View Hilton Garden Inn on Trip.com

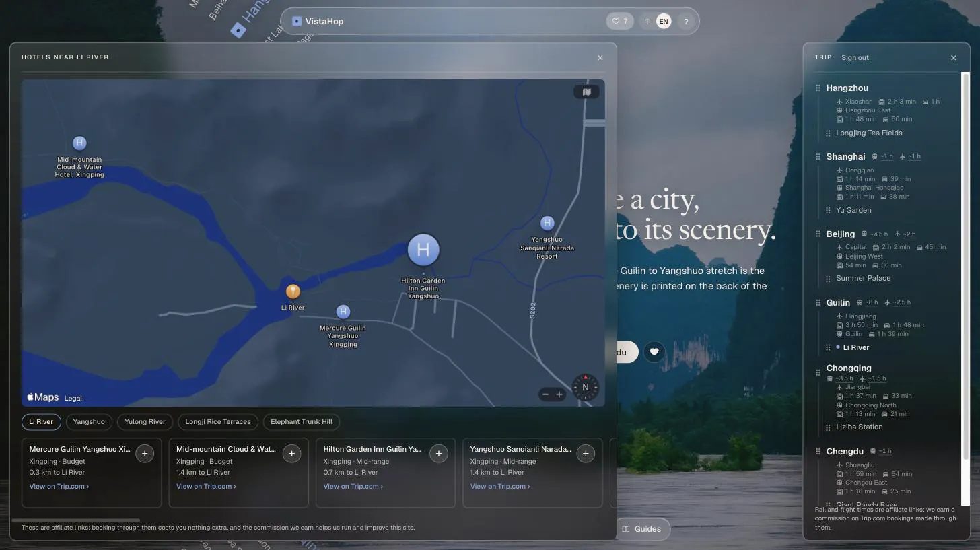pyautogui.click(x=353, y=486)
